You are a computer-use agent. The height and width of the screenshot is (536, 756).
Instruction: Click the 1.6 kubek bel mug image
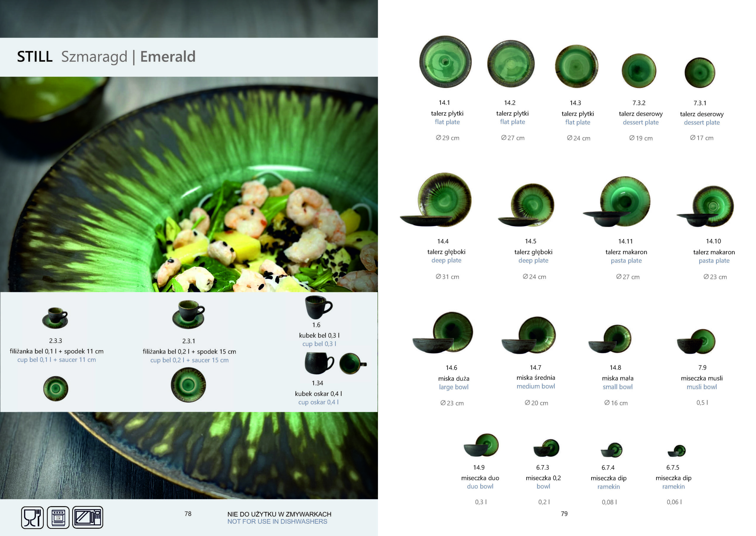click(319, 307)
